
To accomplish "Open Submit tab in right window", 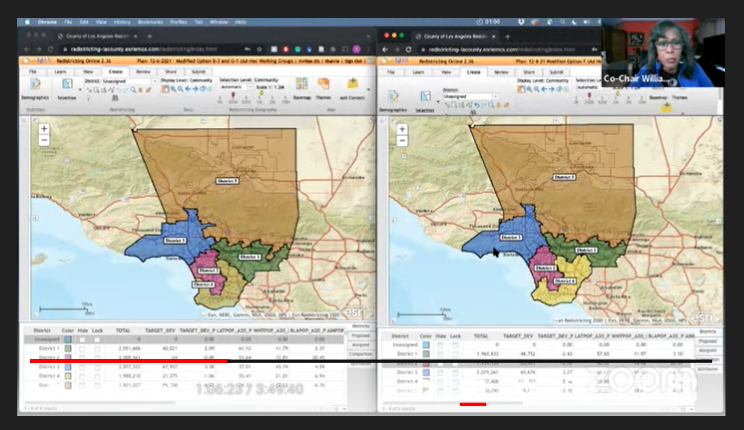I will click(x=556, y=72).
